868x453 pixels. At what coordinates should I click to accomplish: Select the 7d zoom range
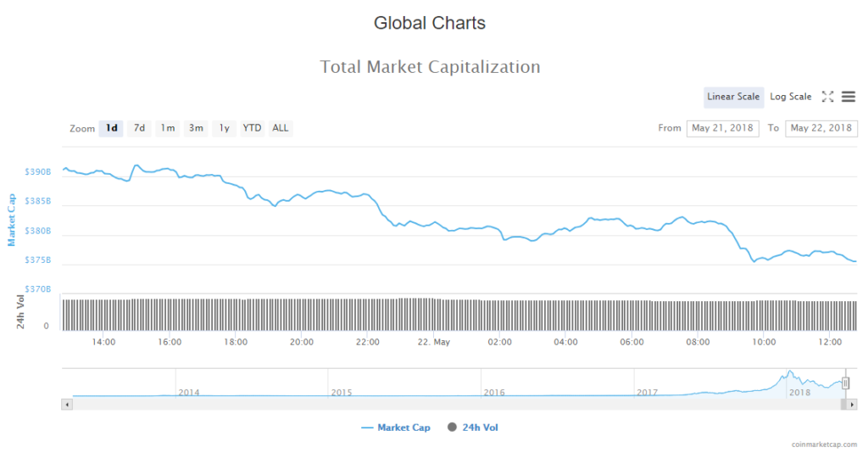point(139,128)
